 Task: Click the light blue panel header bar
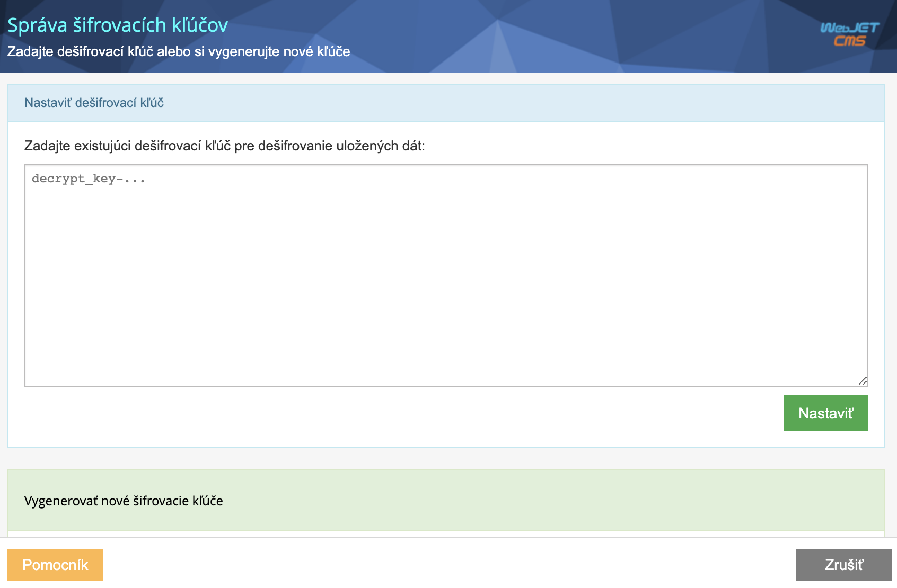(x=448, y=102)
